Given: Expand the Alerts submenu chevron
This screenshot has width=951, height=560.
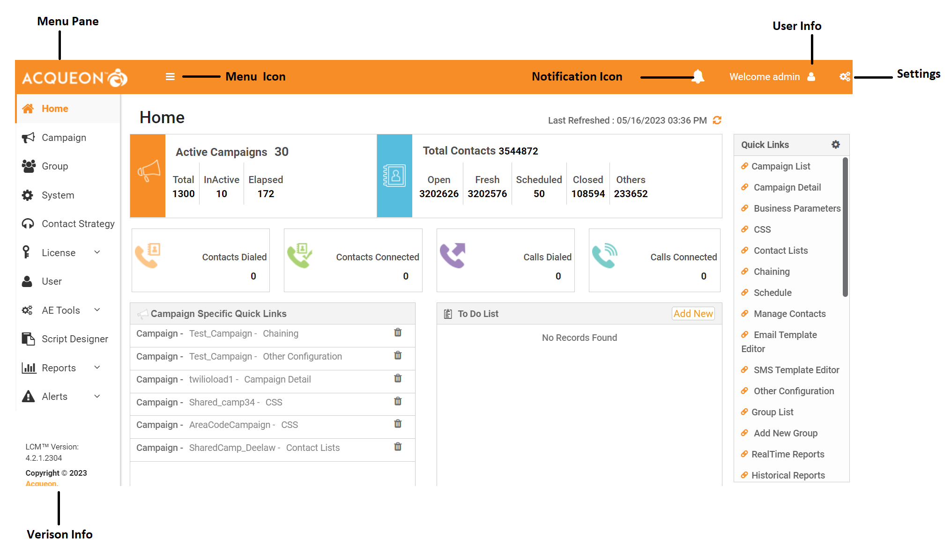Looking at the screenshot, I should tap(97, 396).
